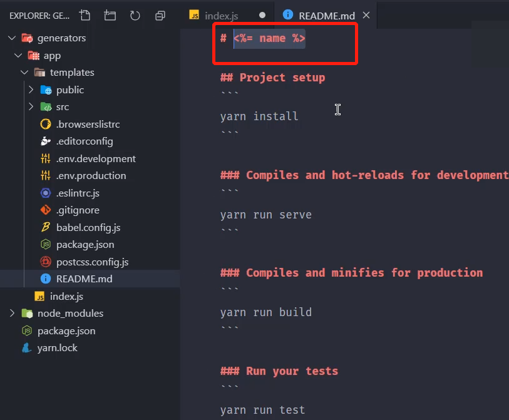Collapse the templates folder chevron
Viewport: 509px width, 420px height.
pyautogui.click(x=24, y=72)
